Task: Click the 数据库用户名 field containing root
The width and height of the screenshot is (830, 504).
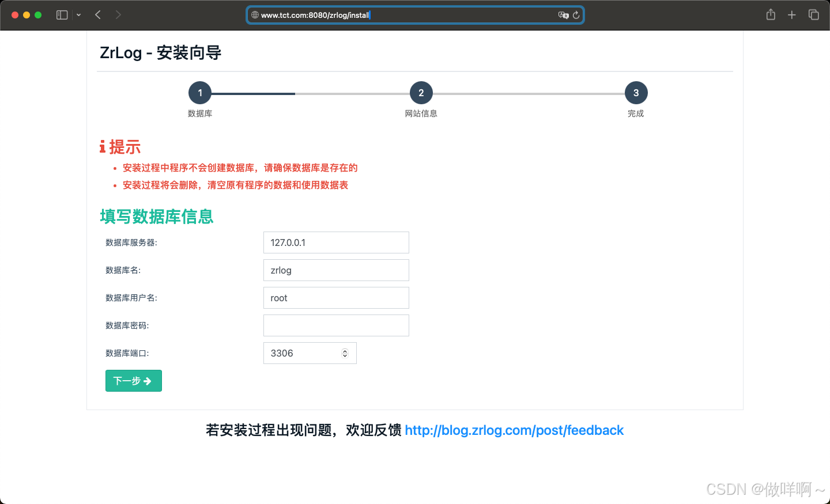Action: click(x=336, y=298)
